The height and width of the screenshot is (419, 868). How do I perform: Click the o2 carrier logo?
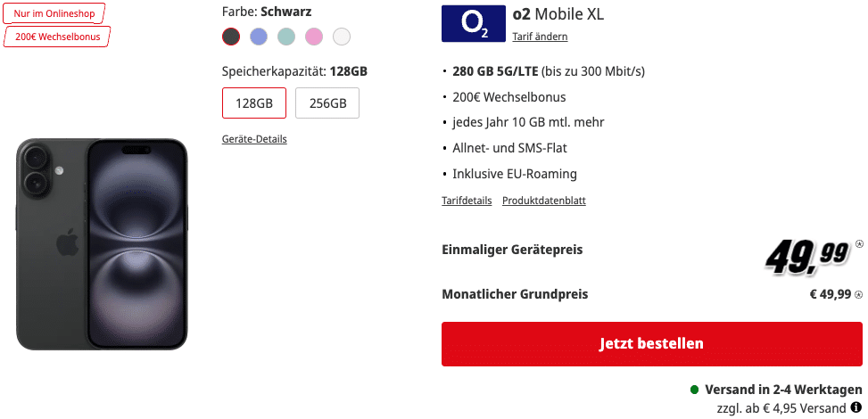pyautogui.click(x=472, y=25)
